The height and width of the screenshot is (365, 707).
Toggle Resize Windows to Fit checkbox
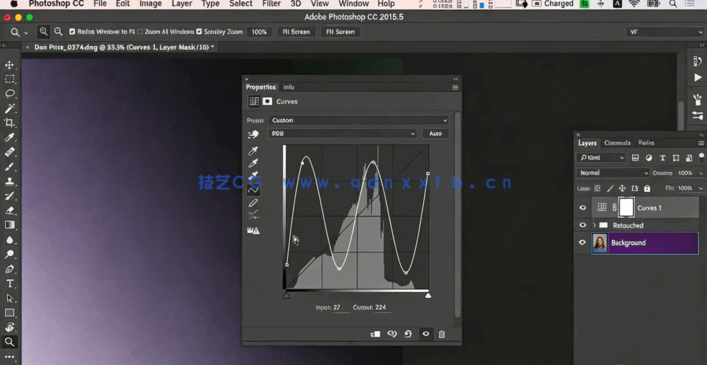(x=72, y=32)
